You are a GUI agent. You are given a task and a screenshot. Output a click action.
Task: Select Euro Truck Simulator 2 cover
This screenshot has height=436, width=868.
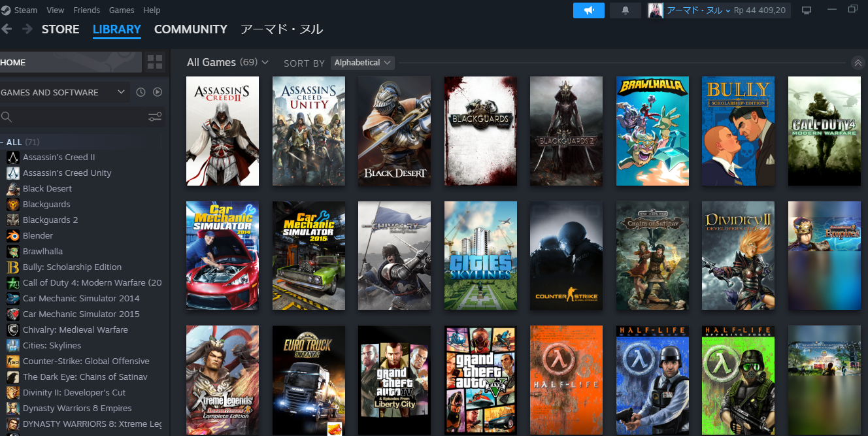click(x=309, y=380)
